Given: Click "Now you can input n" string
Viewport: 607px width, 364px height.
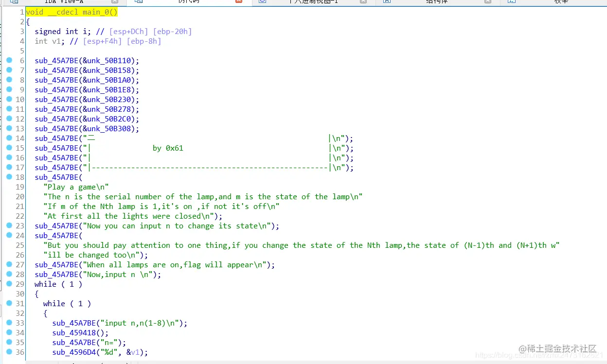Looking at the screenshot, I should pyautogui.click(x=177, y=225).
